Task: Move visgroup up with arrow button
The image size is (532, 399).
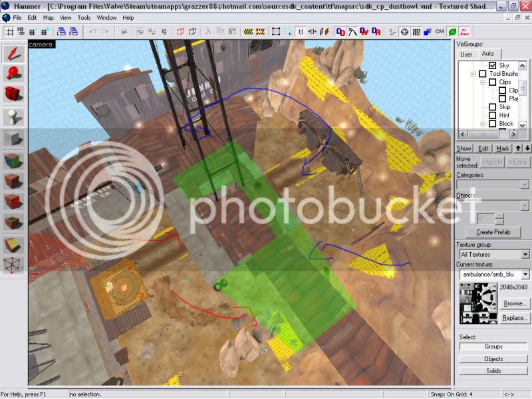Action: 518,148
